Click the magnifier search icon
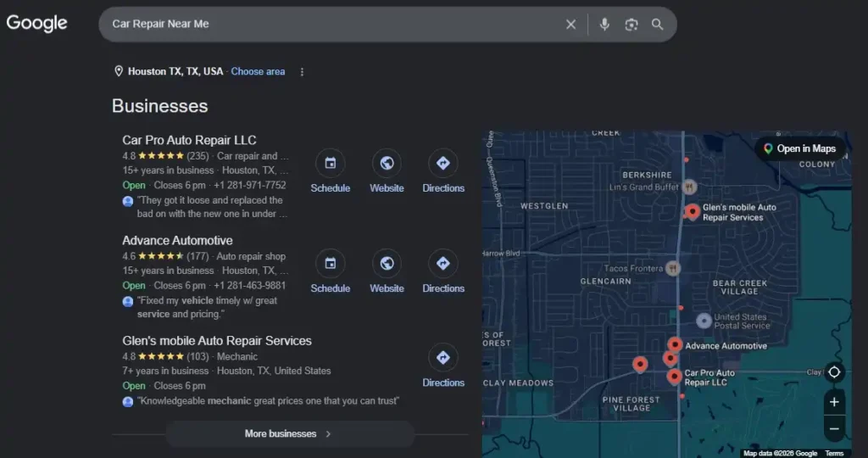Image resolution: width=868 pixels, height=458 pixels. click(657, 25)
